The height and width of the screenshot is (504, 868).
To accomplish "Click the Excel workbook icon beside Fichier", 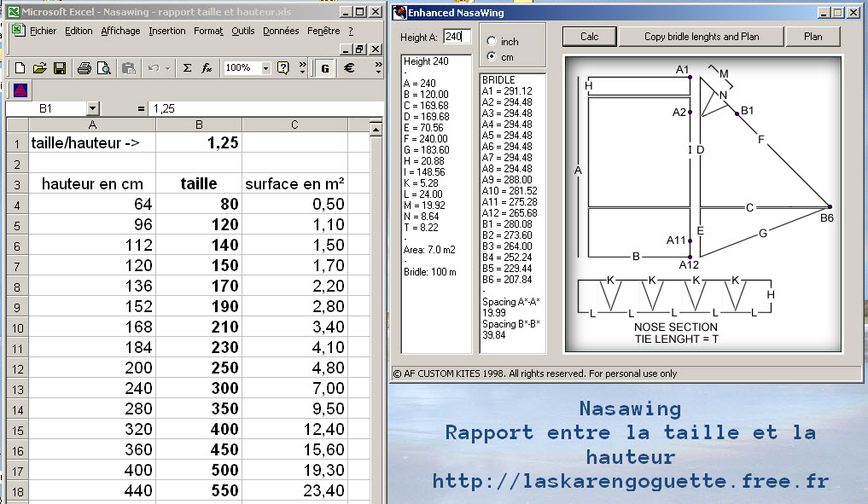I will click(18, 30).
